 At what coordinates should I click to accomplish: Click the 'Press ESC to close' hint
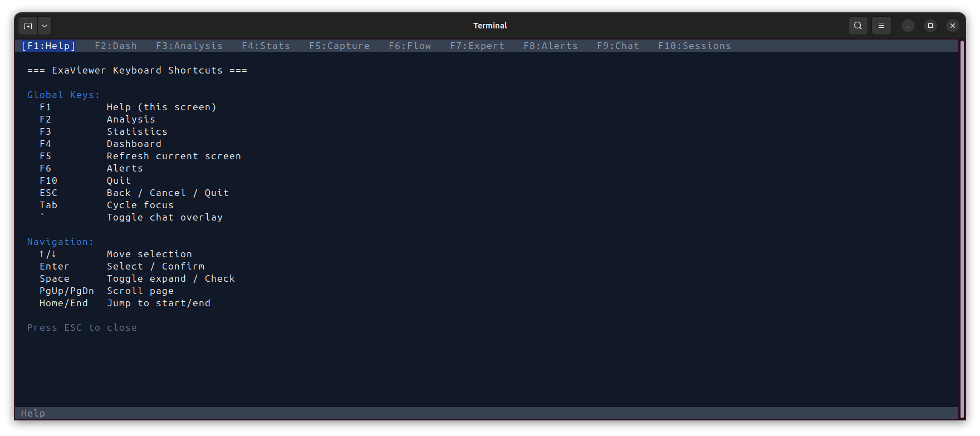pos(82,327)
